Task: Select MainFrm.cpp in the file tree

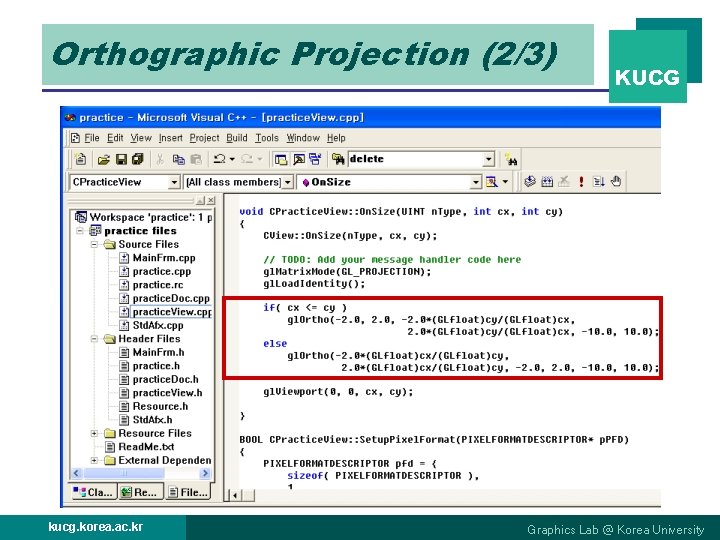Action: click(164, 258)
